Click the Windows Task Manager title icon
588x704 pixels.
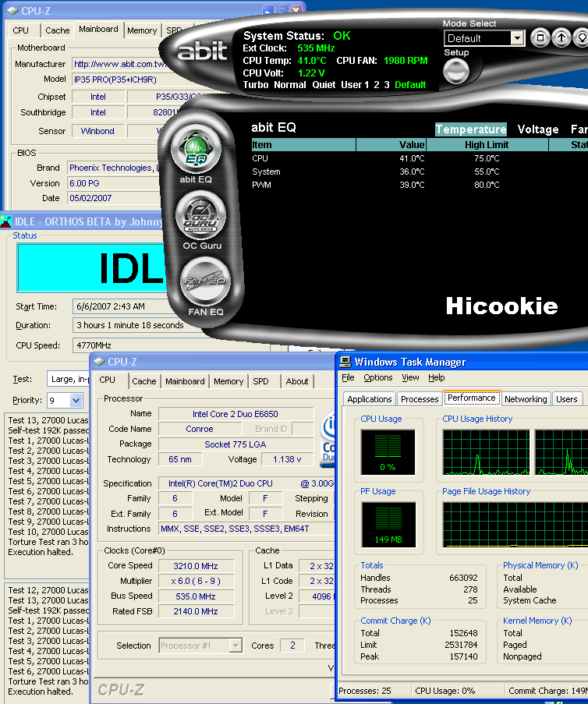345,362
